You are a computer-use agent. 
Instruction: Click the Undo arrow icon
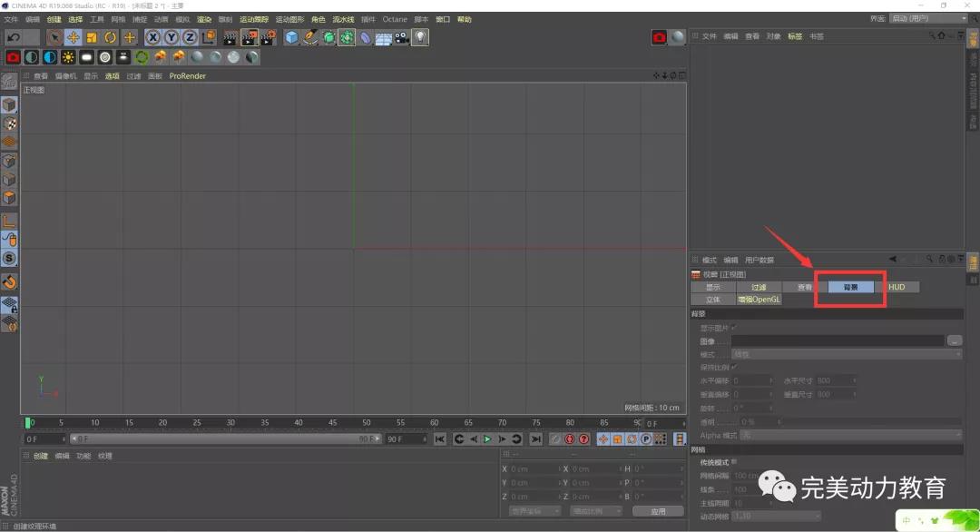[14, 37]
